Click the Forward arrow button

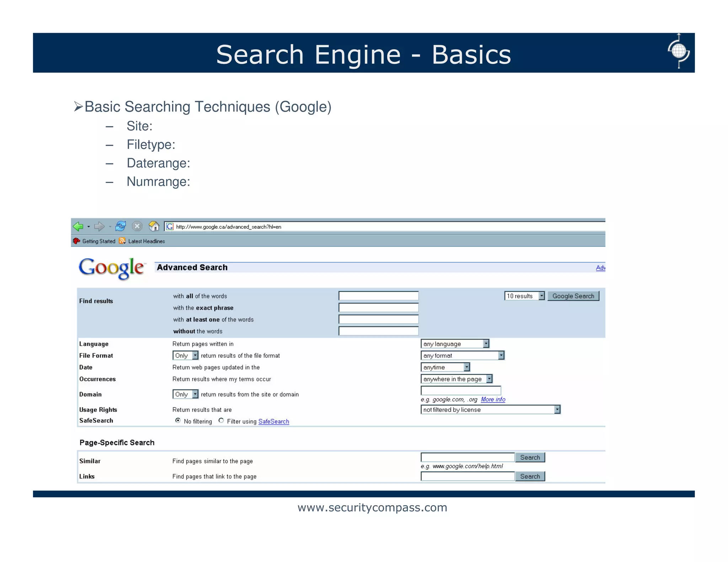pos(99,226)
